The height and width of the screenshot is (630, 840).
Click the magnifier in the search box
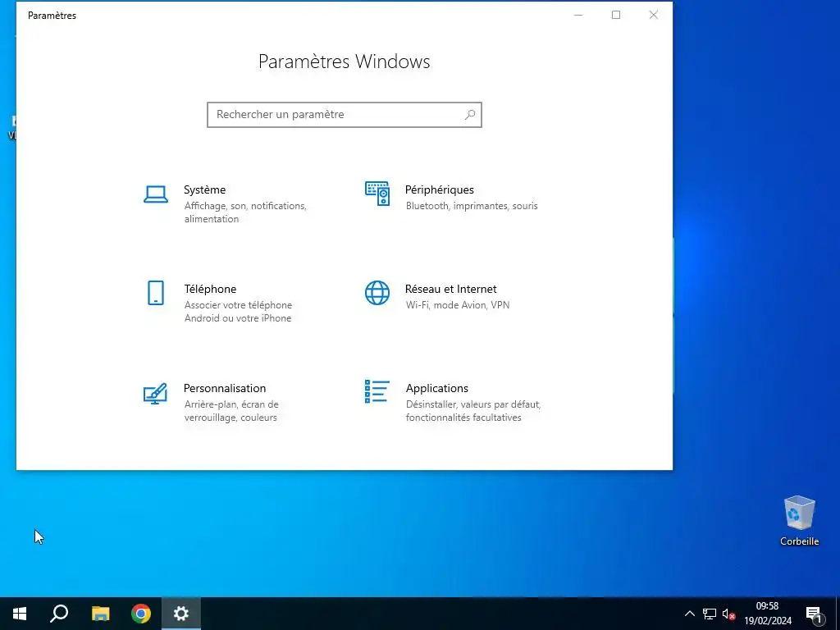pos(470,115)
